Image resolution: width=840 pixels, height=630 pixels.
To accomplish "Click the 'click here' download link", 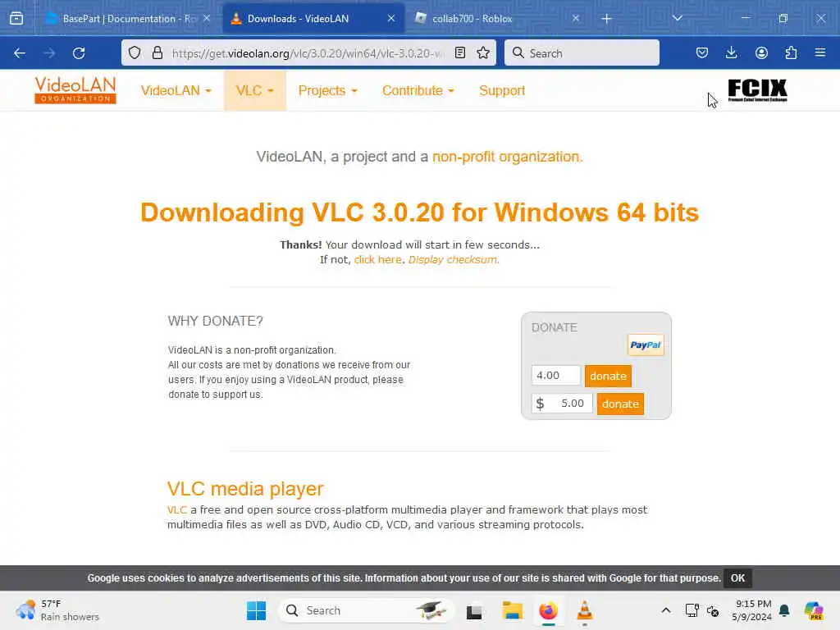I will (x=377, y=260).
